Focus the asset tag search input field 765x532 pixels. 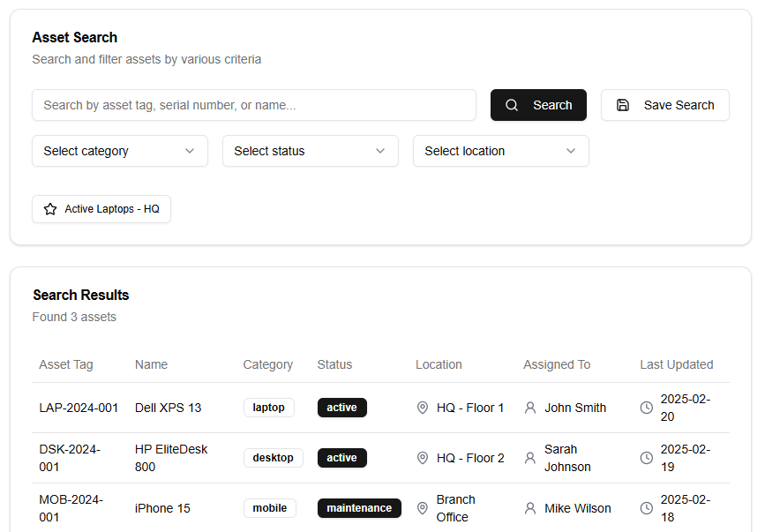tap(254, 105)
